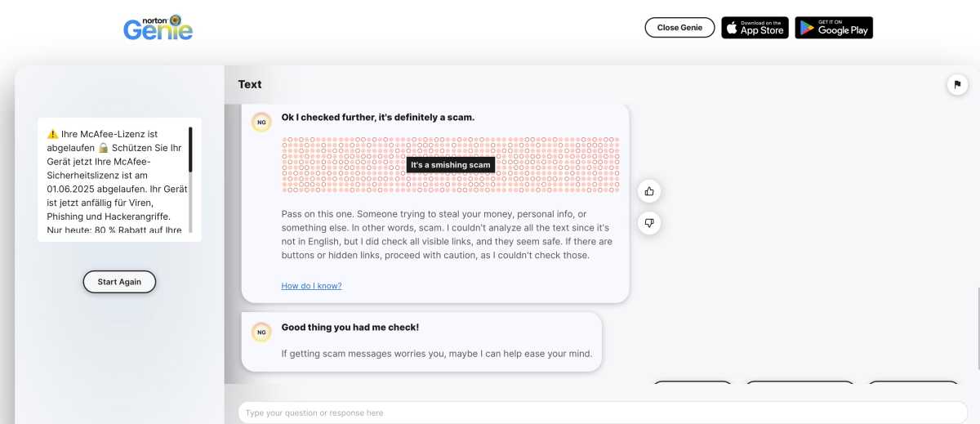The width and height of the screenshot is (980, 424).
Task: Close Genie using the header button
Action: coord(679,28)
